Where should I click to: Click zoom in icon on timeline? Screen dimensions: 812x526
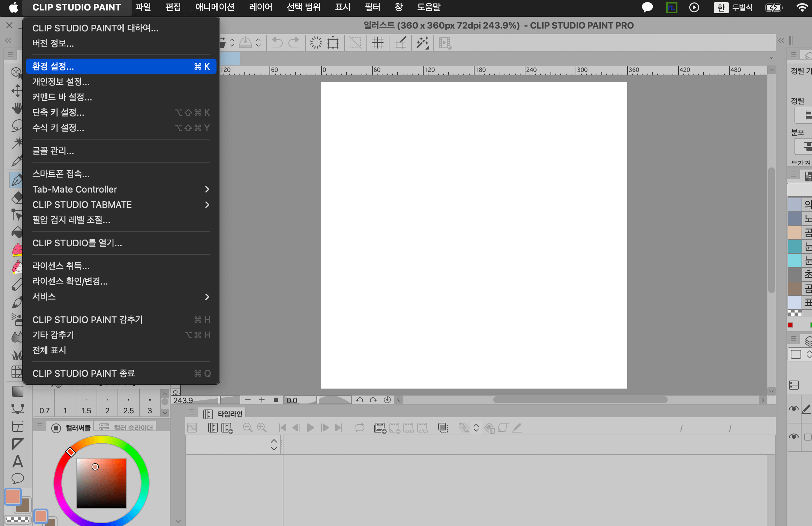point(261,428)
